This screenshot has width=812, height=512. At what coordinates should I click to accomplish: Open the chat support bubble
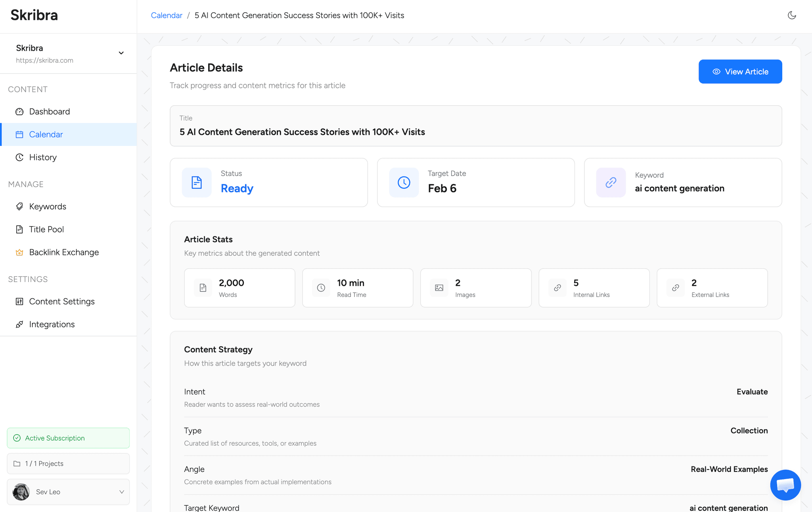pos(785,485)
